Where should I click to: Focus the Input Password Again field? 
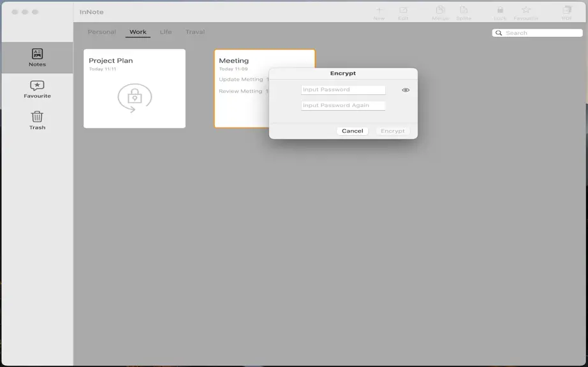(x=343, y=106)
